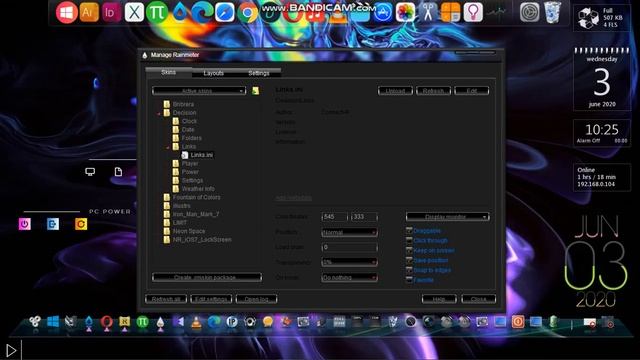
Task: Toggle the Click through checkbox
Action: 409,240
